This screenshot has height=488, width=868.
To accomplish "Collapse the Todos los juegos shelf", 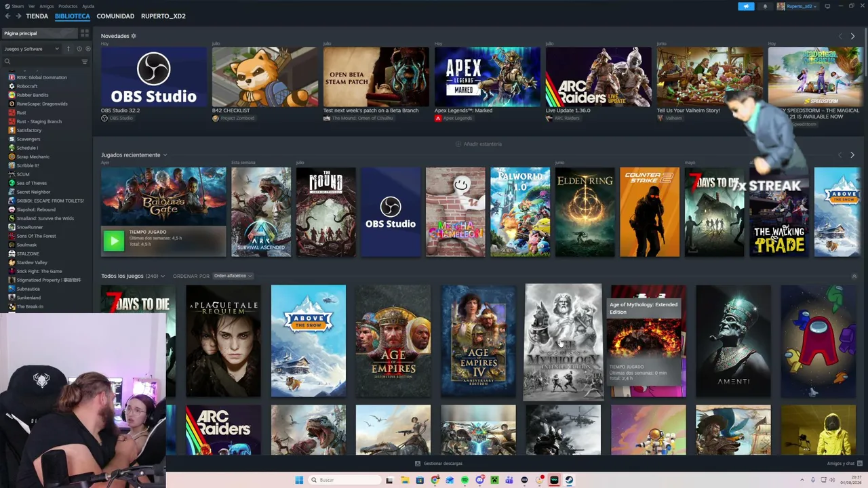I will (x=854, y=276).
